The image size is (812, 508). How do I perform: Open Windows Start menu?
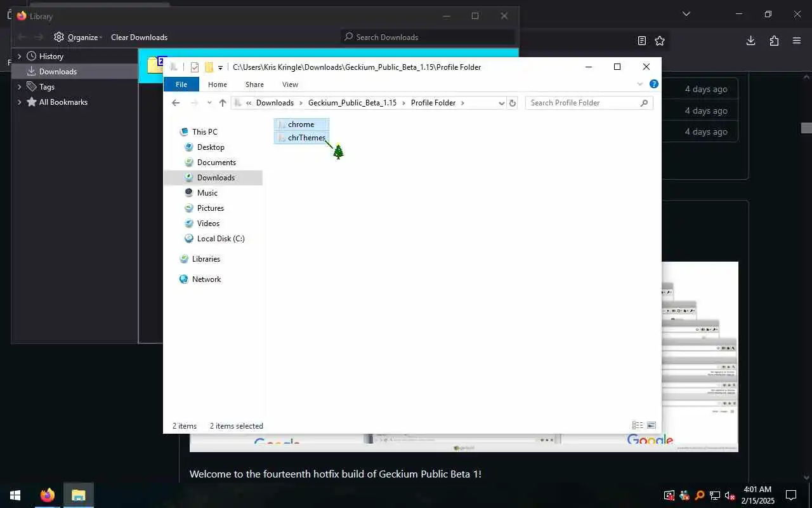tap(15, 495)
